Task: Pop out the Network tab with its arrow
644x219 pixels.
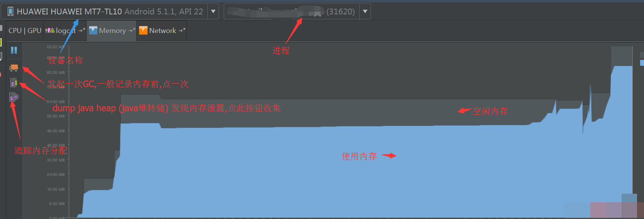Action: tap(182, 30)
